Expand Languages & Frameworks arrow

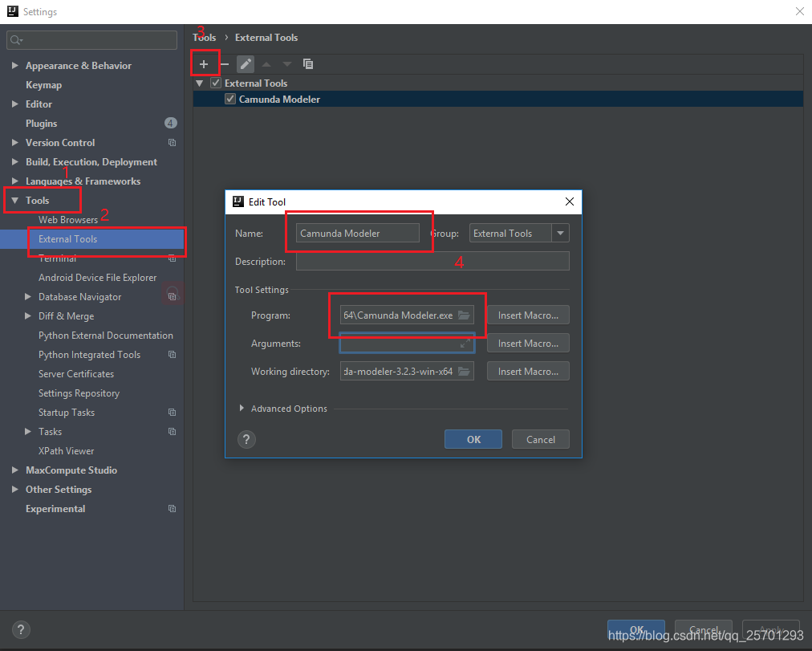(x=15, y=181)
